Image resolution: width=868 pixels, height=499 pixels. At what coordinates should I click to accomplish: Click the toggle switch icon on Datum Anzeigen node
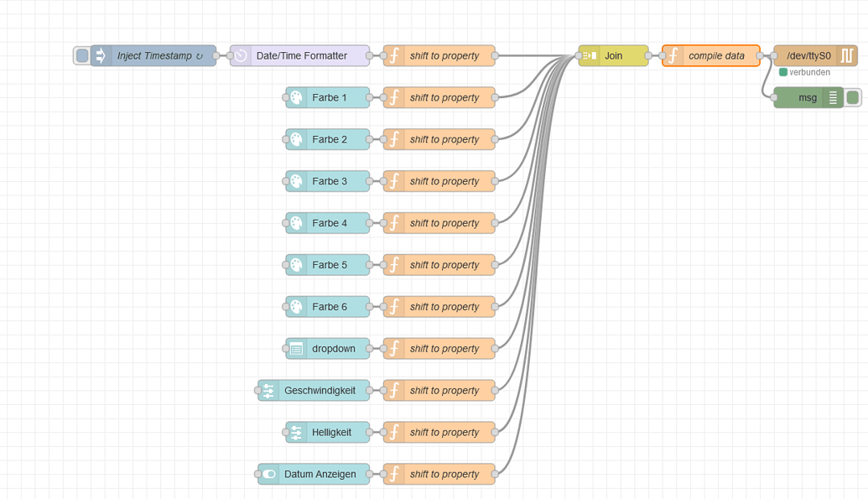268,474
